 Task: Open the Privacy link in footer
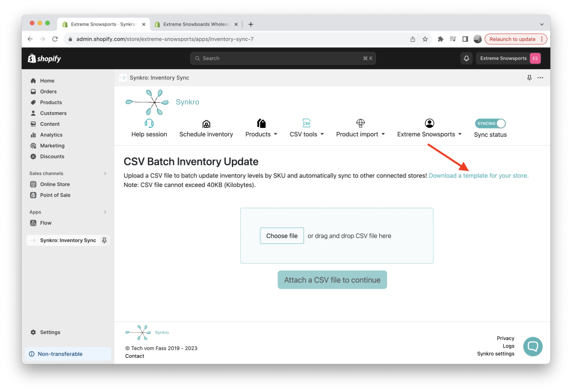(505, 338)
